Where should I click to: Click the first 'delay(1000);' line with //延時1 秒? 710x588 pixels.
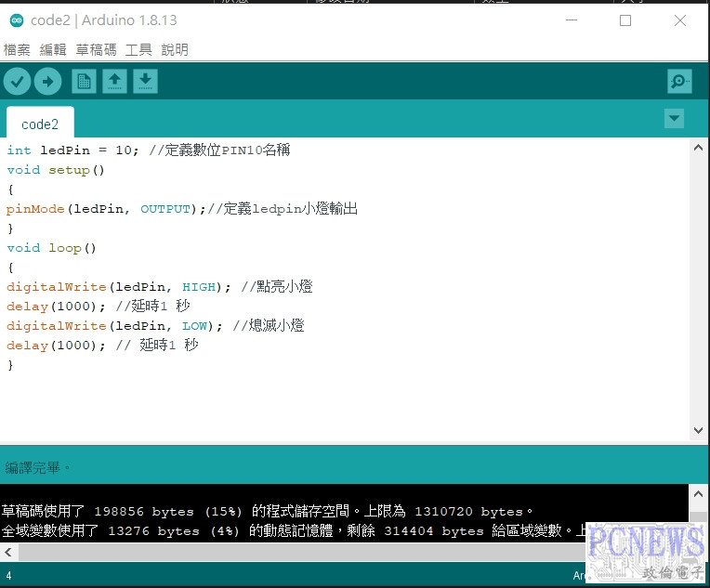(x=99, y=307)
